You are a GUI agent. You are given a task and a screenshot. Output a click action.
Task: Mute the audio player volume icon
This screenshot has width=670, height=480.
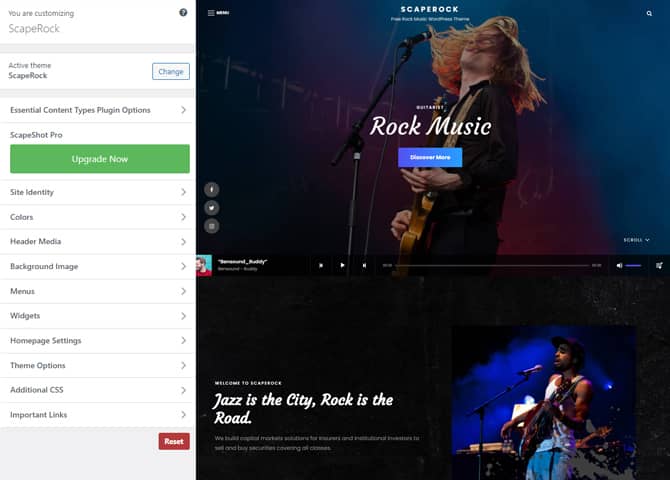(x=619, y=265)
